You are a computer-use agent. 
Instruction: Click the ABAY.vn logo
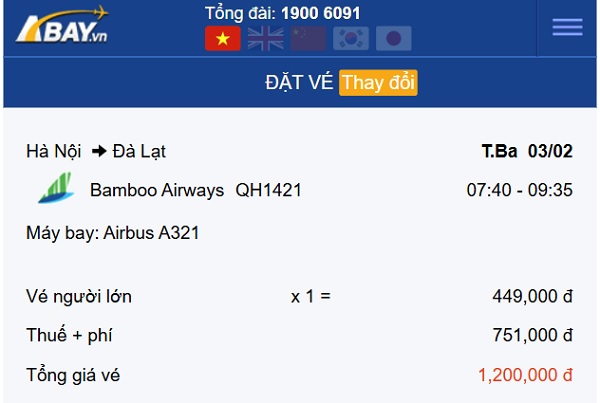62,26
